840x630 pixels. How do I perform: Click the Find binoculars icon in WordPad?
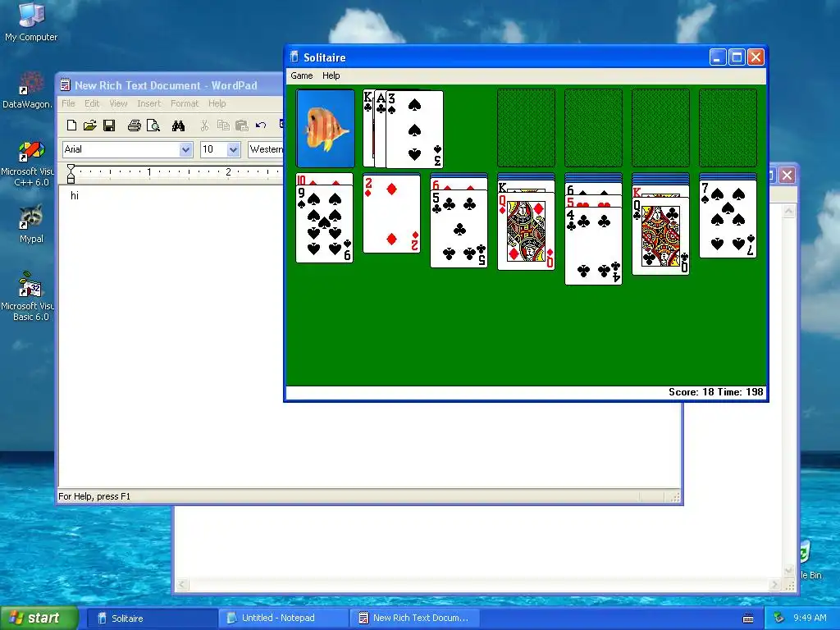point(178,126)
